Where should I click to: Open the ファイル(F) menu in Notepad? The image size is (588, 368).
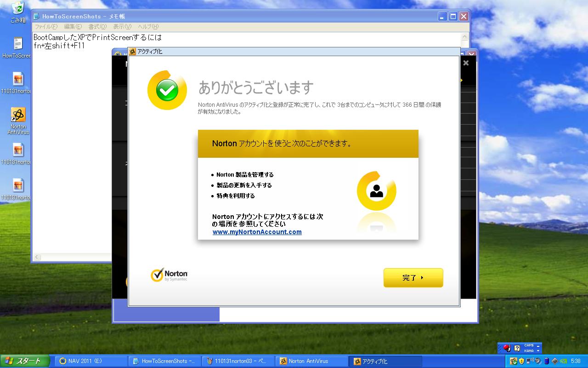46,27
